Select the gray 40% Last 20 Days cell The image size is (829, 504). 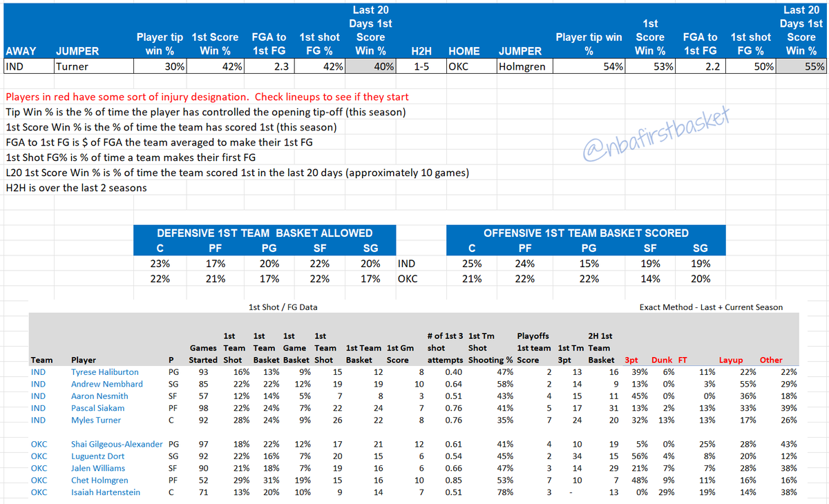coord(370,67)
